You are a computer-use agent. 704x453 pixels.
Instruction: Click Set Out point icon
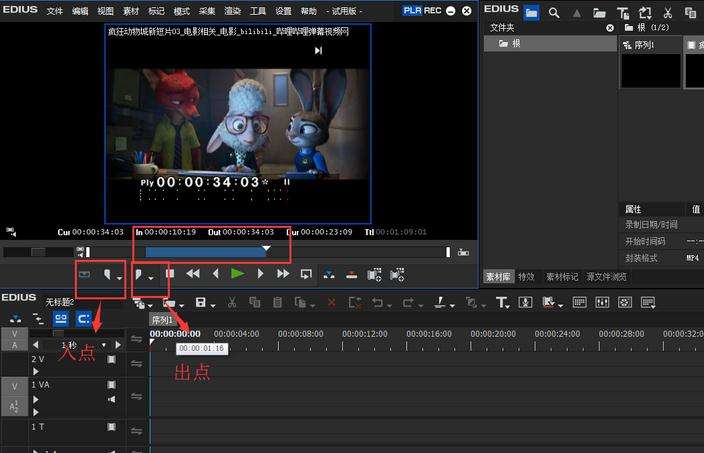coord(139,274)
